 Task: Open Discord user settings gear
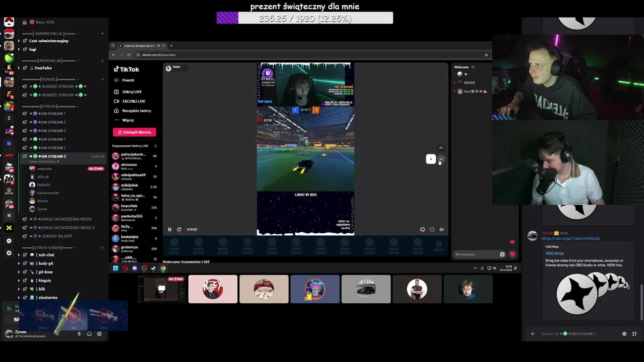point(99,334)
